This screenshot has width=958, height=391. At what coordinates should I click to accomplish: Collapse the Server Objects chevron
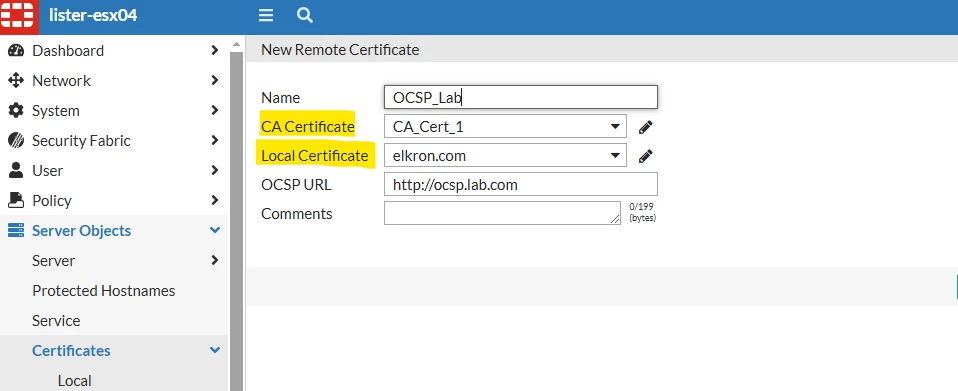(214, 230)
